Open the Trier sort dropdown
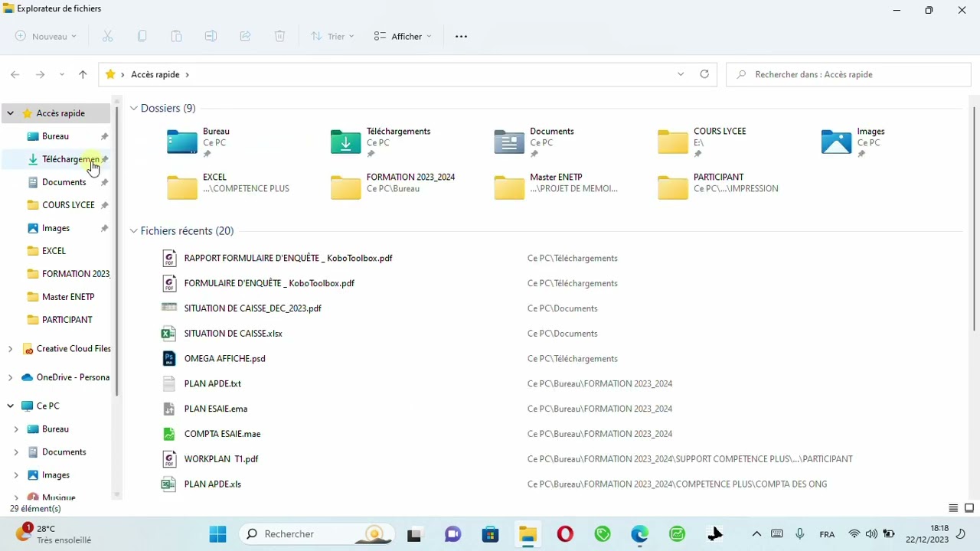 (x=332, y=36)
